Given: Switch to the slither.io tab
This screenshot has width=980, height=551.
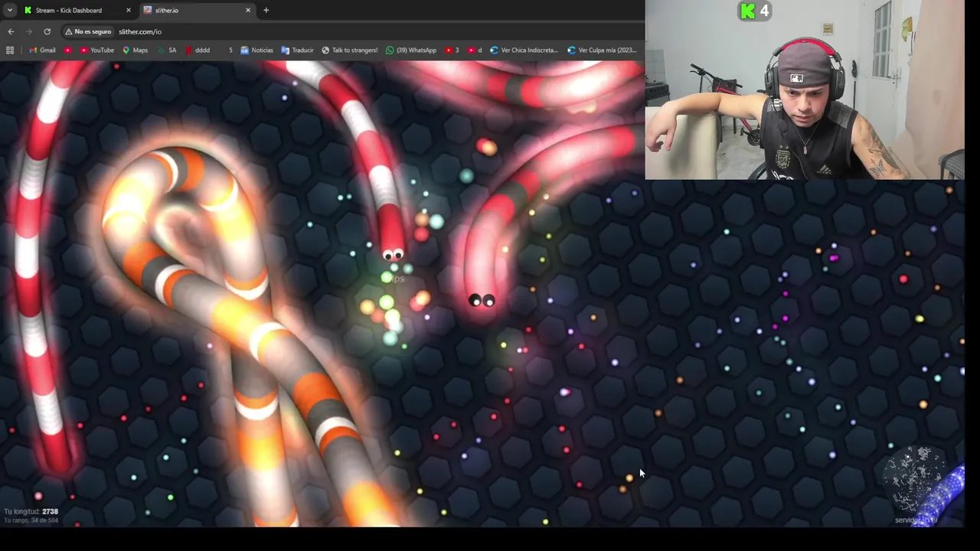Looking at the screenshot, I should (x=196, y=10).
